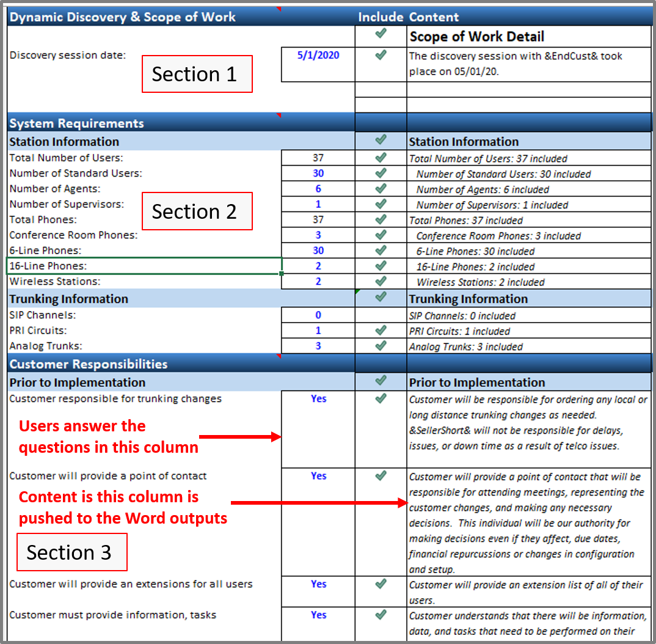The height and width of the screenshot is (644, 656).
Task: Toggle the Include checkmark in the Prior to Implementation row
Action: [381, 381]
